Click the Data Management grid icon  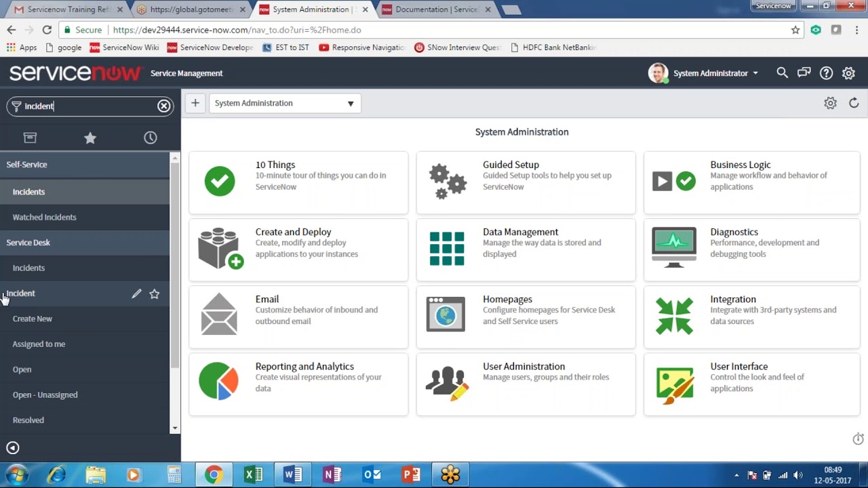coord(447,249)
